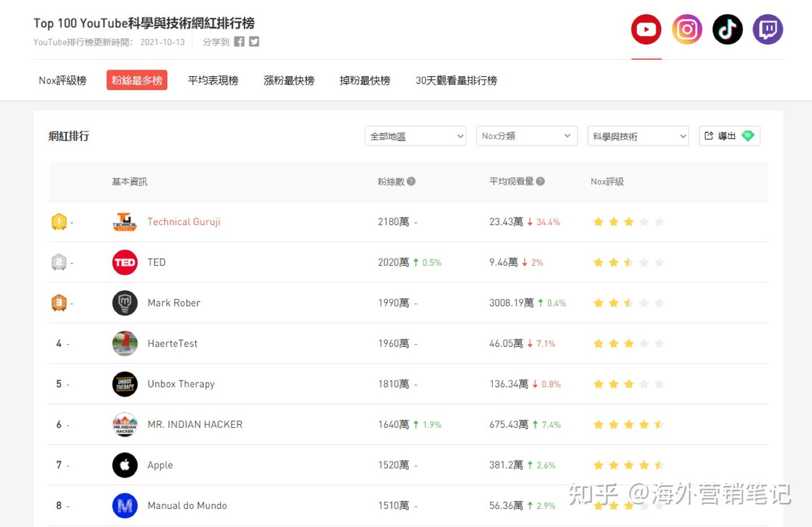Click the help icon beside 粉絲數

pos(411,181)
